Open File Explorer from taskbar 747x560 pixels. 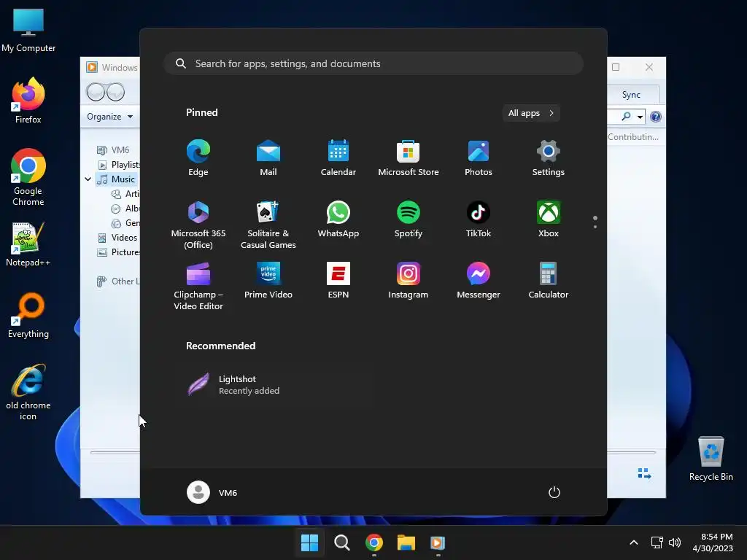(x=406, y=542)
